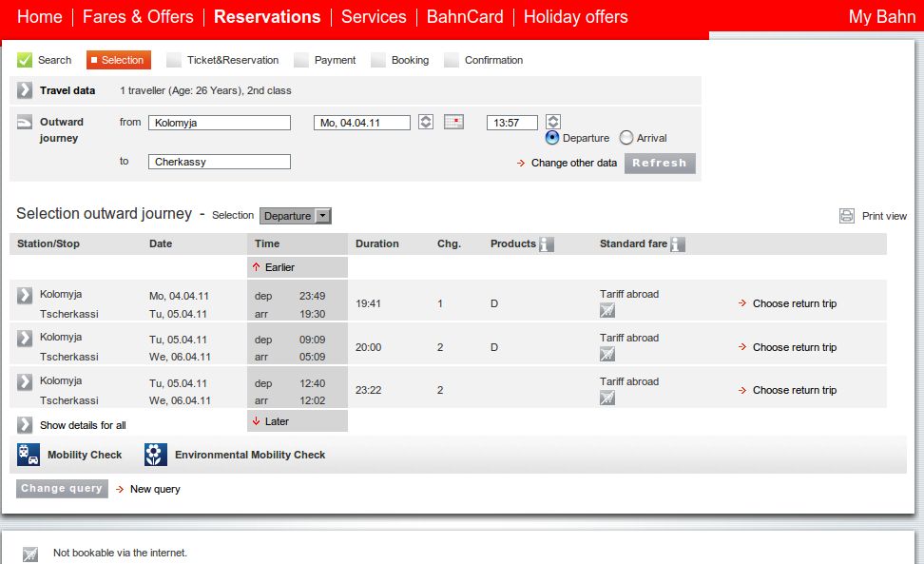
Task: Click the time stepper arrows
Action: [x=552, y=122]
